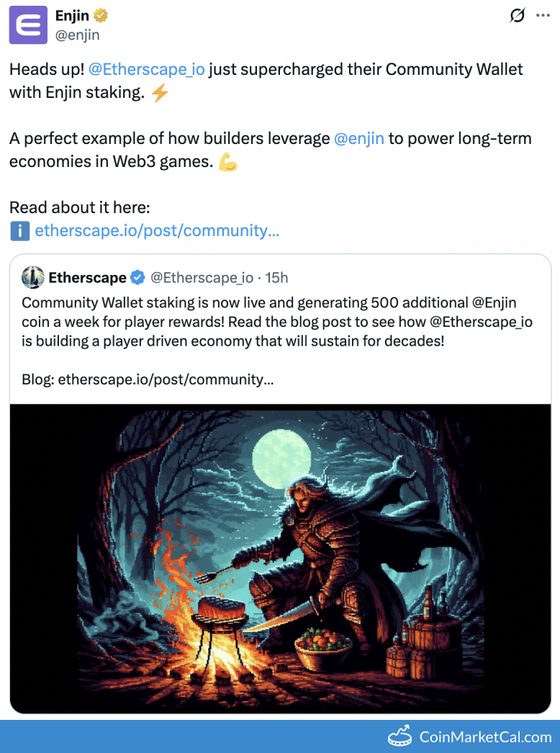Click Etherscape's blue verified checkmark
This screenshot has height=753, width=560.
tap(138, 277)
